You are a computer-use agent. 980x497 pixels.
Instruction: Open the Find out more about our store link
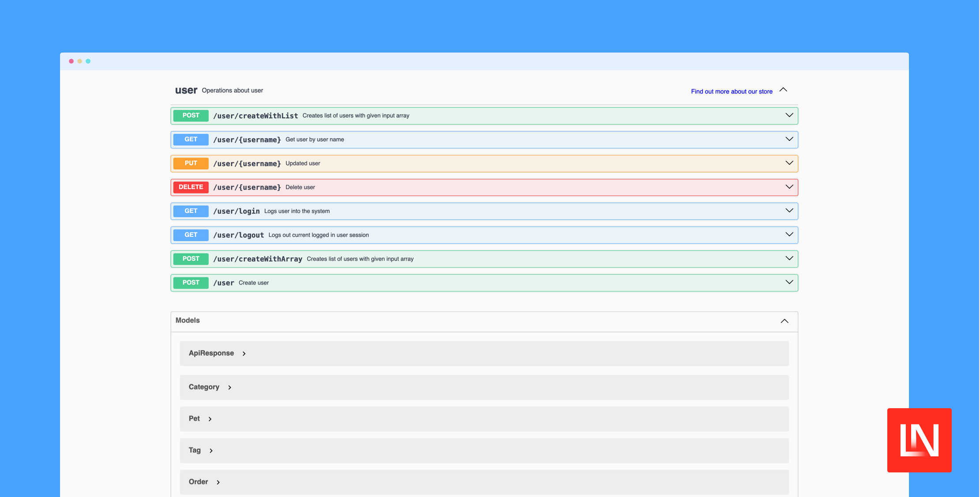coord(731,91)
